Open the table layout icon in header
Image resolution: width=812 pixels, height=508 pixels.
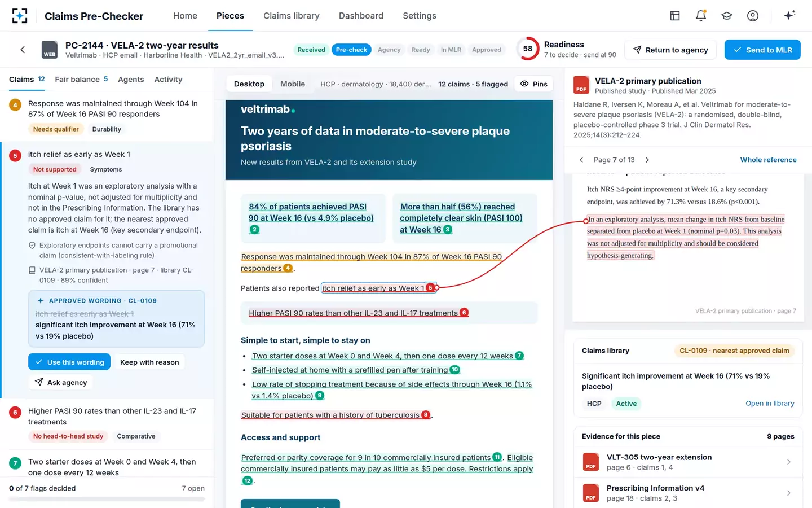pos(675,16)
